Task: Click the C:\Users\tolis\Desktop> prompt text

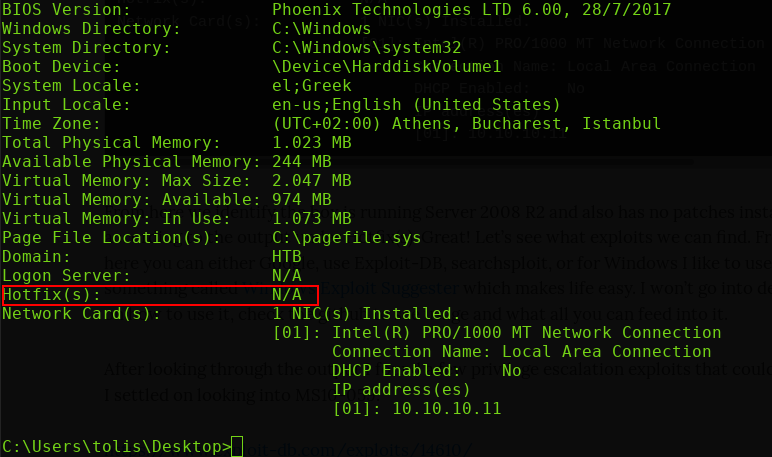Action: pyautogui.click(x=116, y=446)
